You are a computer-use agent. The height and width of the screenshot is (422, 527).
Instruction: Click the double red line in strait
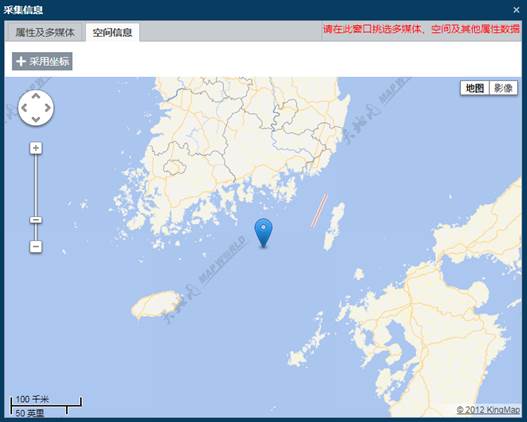(x=319, y=210)
